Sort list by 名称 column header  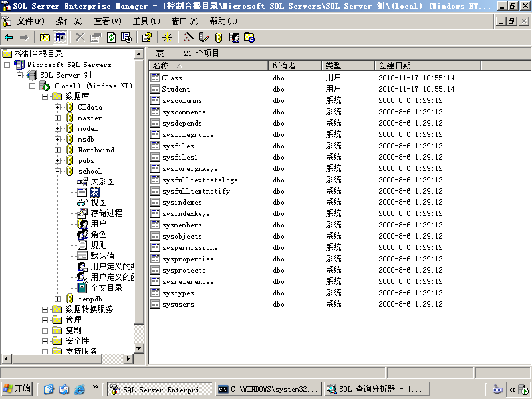pyautogui.click(x=209, y=65)
